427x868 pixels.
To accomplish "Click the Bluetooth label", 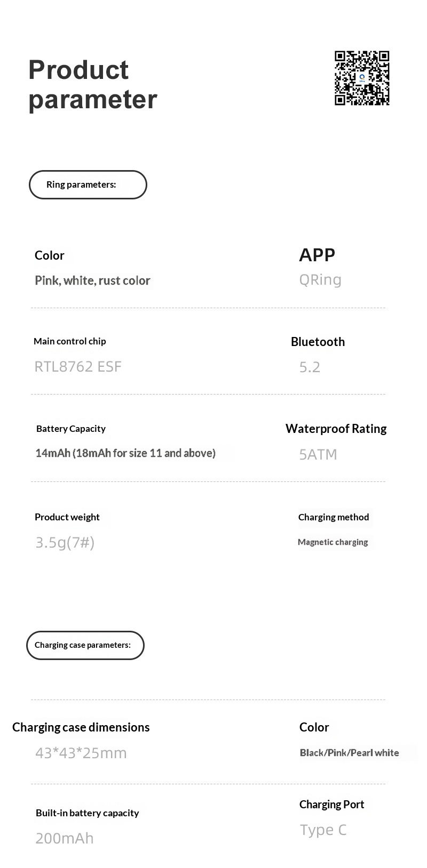I will pos(318,342).
